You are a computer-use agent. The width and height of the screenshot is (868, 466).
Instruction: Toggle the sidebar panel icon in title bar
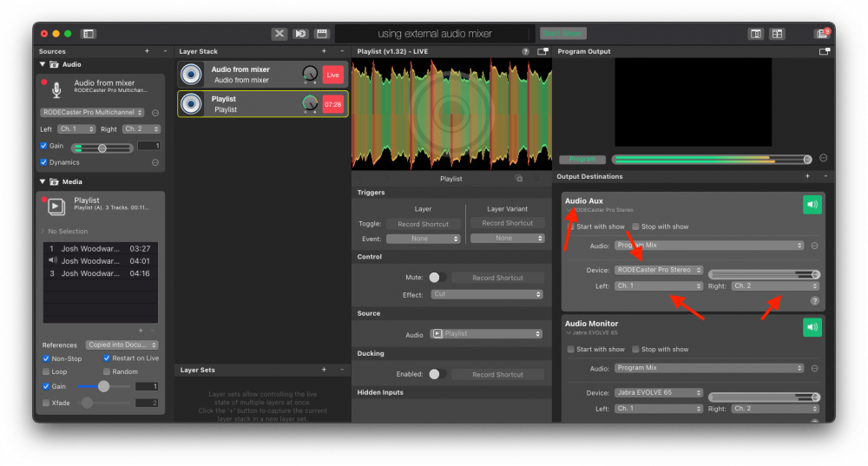pyautogui.click(x=88, y=34)
